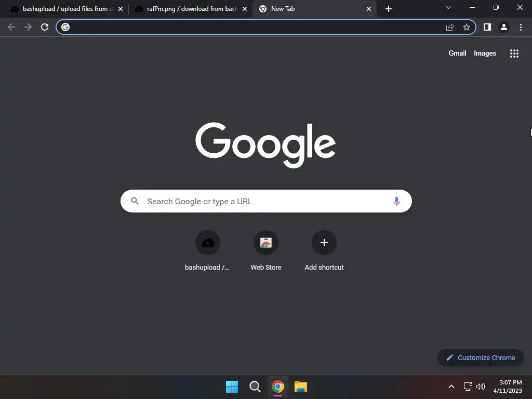Go forward using the browser forward arrow
This screenshot has height=399, width=532.
(x=28, y=27)
